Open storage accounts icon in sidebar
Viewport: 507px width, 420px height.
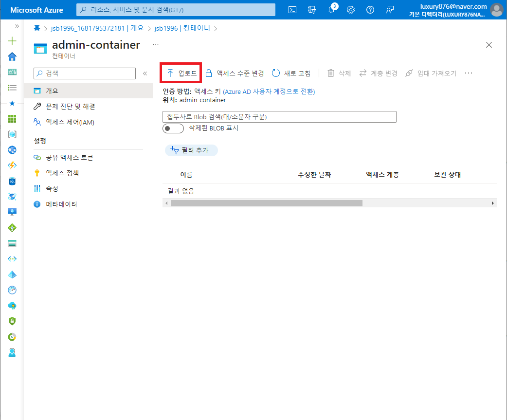pyautogui.click(x=12, y=243)
